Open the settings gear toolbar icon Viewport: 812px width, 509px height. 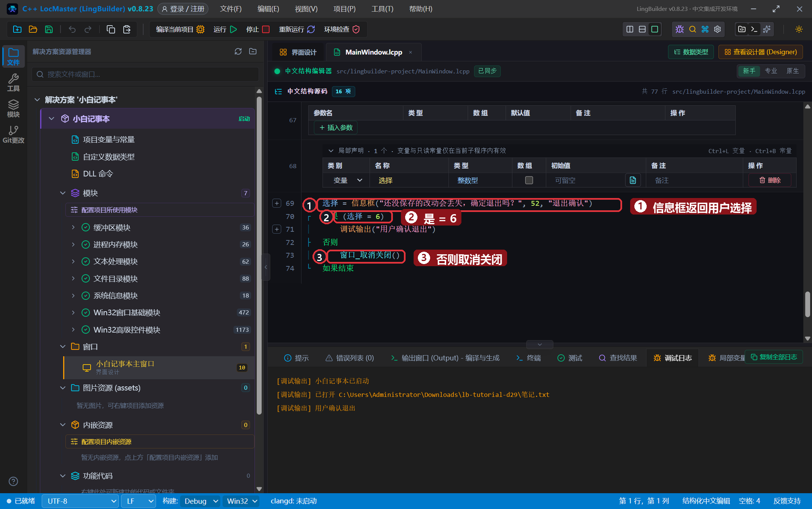(x=718, y=29)
